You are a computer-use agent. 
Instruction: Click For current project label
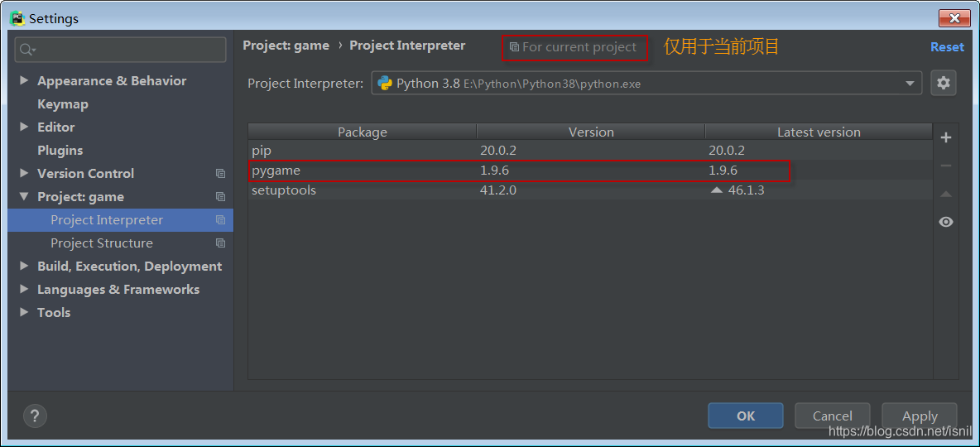(x=579, y=47)
